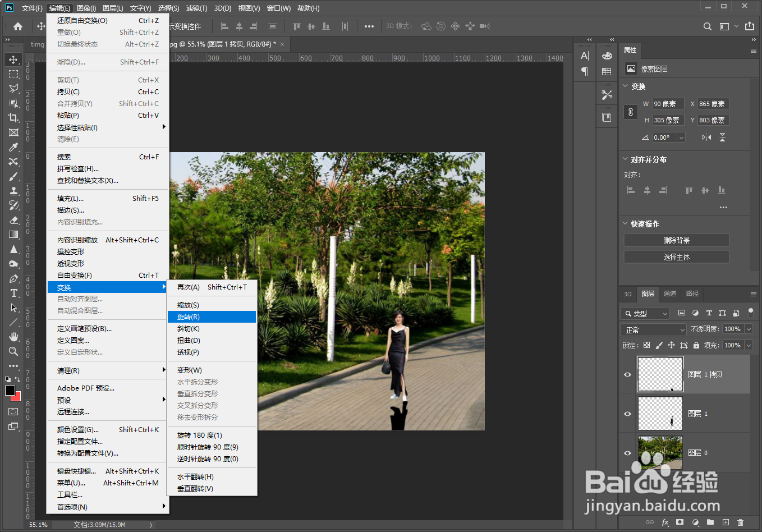Select the Line tool
762x532 pixels.
pyautogui.click(x=13, y=322)
